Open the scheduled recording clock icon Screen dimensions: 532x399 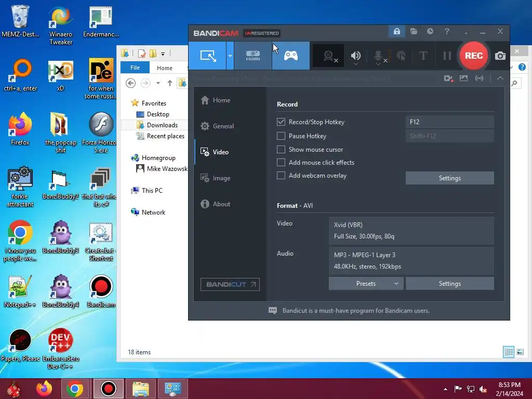pos(430,32)
